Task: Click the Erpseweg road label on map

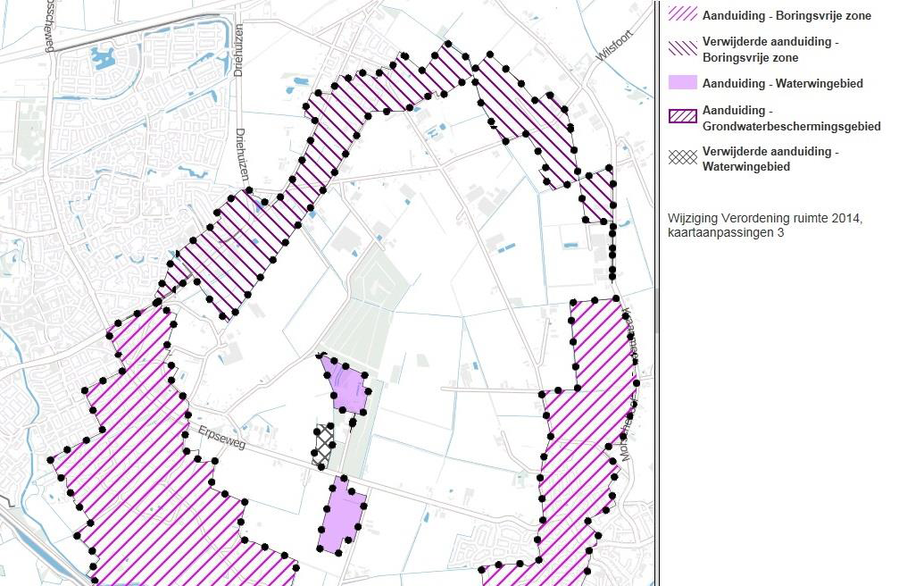Action: (x=221, y=437)
